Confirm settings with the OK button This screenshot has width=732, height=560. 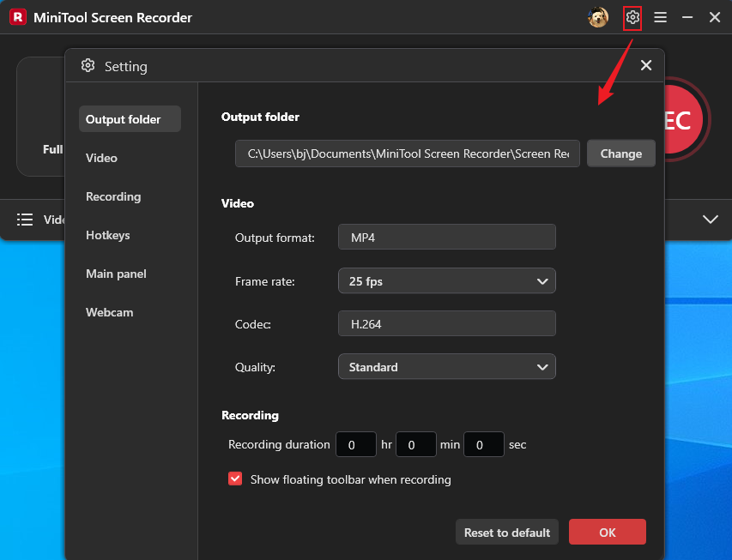607,532
